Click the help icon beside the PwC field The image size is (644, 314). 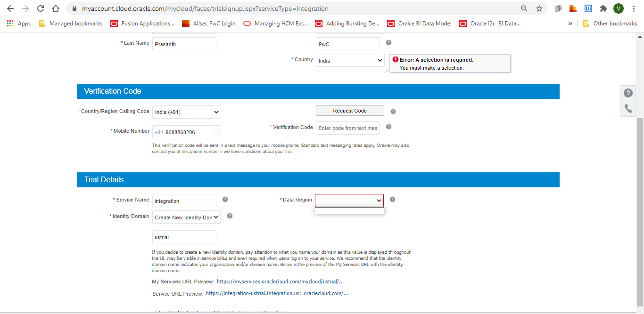(389, 42)
